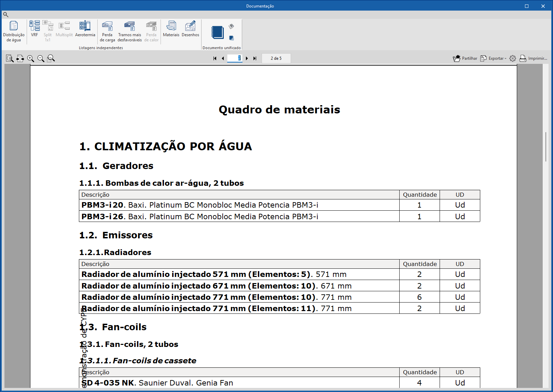Image resolution: width=553 pixels, height=392 pixels.
Task: Click the '1.3. Fan-coils' heading
Action: coord(113,327)
